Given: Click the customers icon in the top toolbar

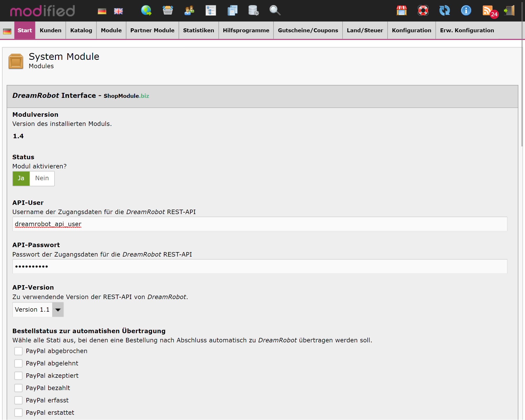Looking at the screenshot, I should click(189, 10).
